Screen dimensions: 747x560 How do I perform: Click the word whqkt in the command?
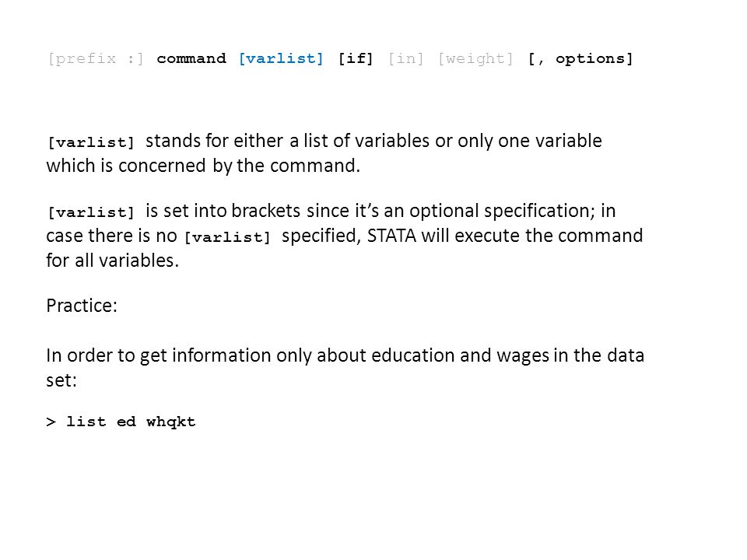pos(171,422)
